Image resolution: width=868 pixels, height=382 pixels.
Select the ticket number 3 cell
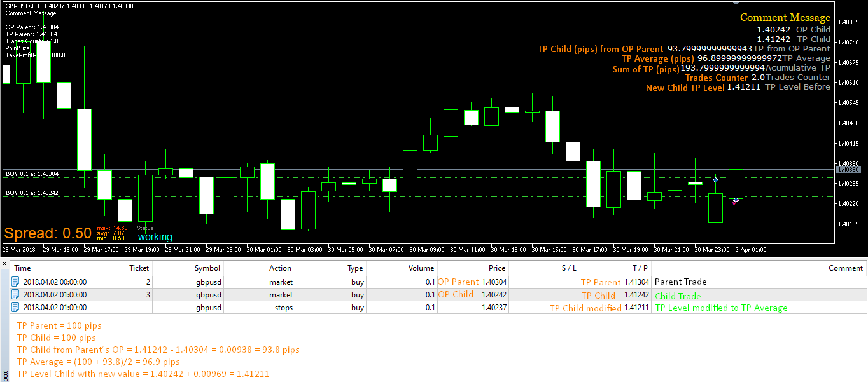click(148, 295)
